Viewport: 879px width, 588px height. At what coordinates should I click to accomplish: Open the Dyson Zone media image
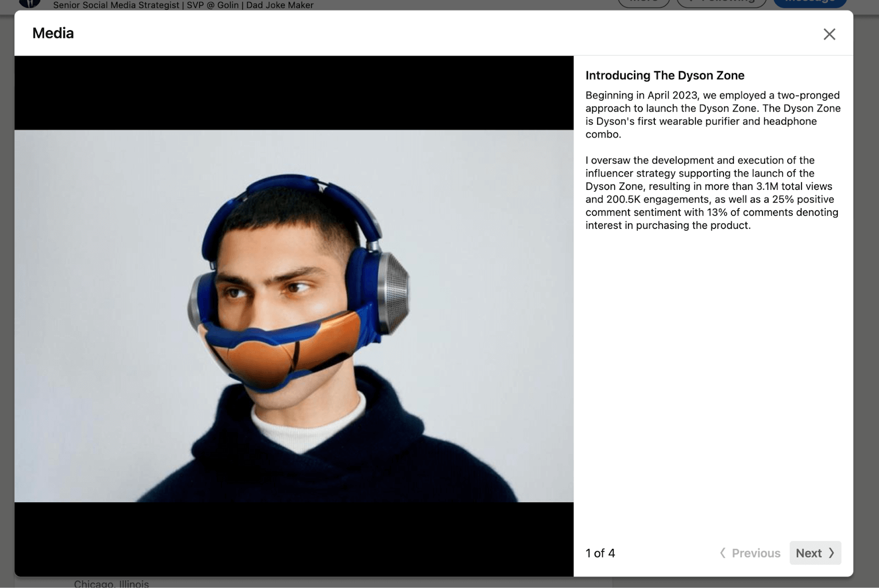pyautogui.click(x=294, y=316)
